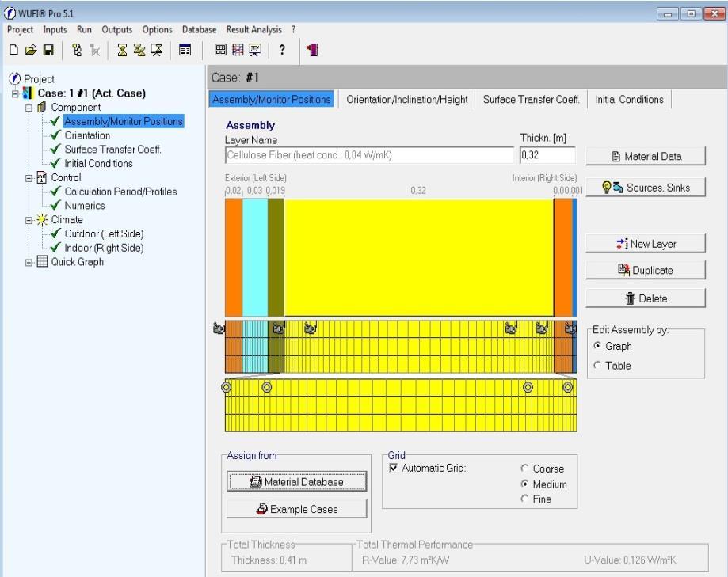Select Outdoor (Left Side) climate item
728x577 pixels.
point(104,233)
